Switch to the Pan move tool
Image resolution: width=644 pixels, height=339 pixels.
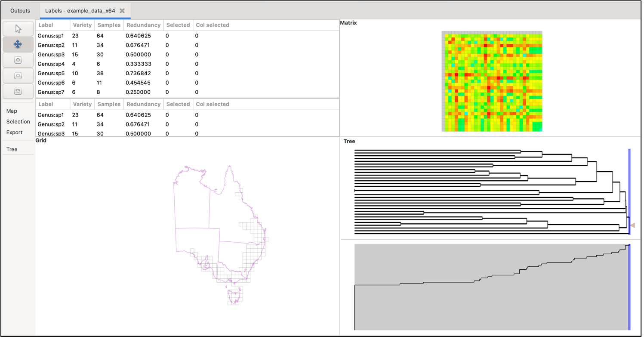(18, 44)
